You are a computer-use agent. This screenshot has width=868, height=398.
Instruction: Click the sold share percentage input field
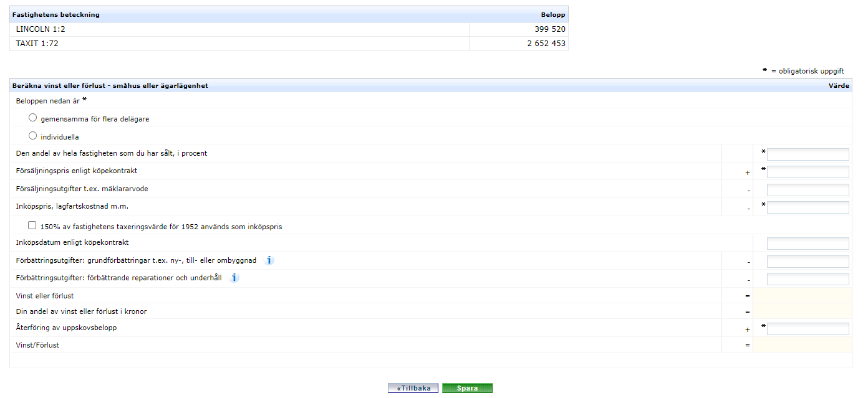click(808, 154)
